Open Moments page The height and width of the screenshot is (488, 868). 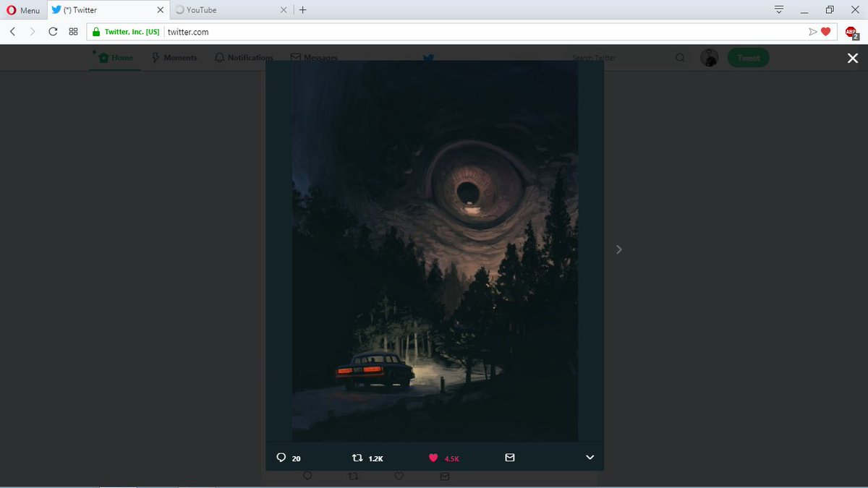coord(174,58)
